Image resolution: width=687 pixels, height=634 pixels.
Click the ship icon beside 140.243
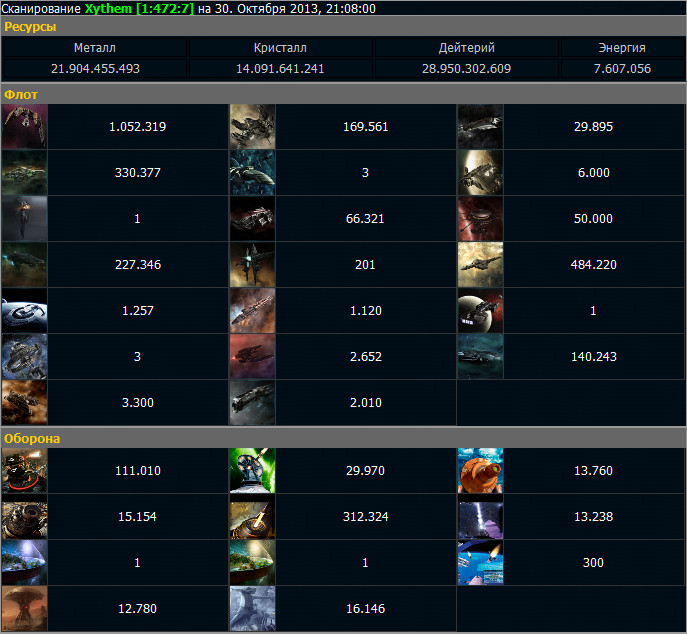(x=480, y=357)
